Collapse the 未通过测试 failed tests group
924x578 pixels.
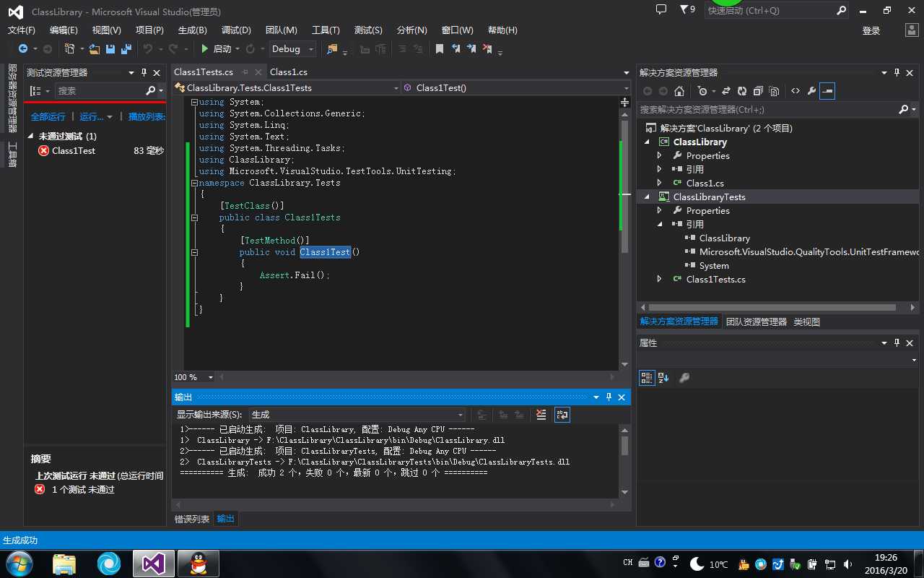click(x=31, y=136)
